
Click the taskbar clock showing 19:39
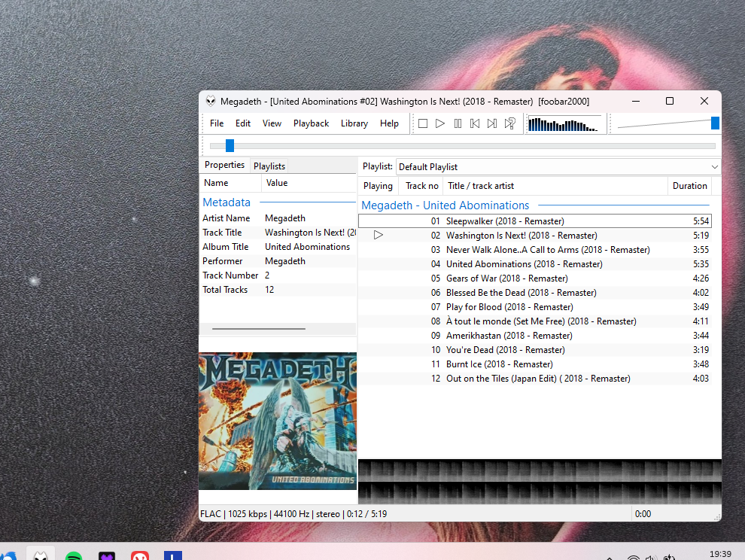tap(720, 554)
